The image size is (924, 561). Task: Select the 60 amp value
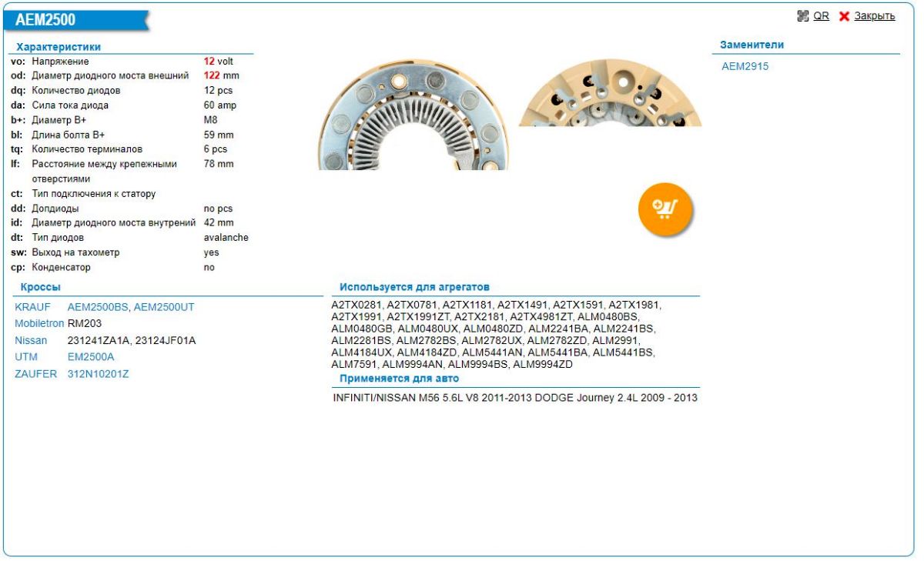coord(220,105)
